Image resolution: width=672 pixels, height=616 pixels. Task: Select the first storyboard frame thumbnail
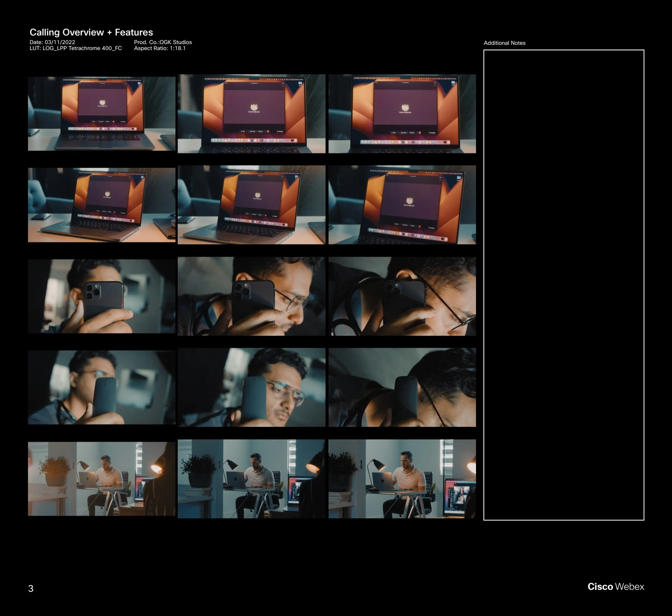(x=101, y=114)
